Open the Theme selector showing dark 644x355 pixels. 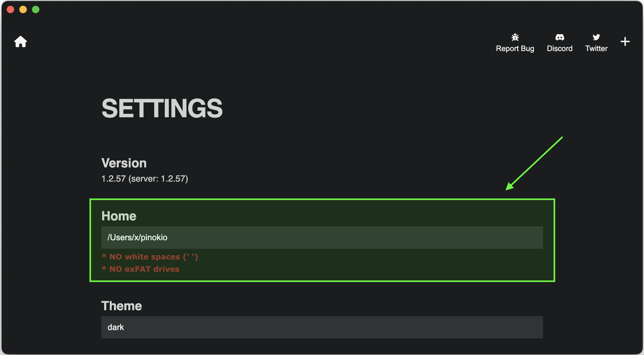tap(322, 327)
